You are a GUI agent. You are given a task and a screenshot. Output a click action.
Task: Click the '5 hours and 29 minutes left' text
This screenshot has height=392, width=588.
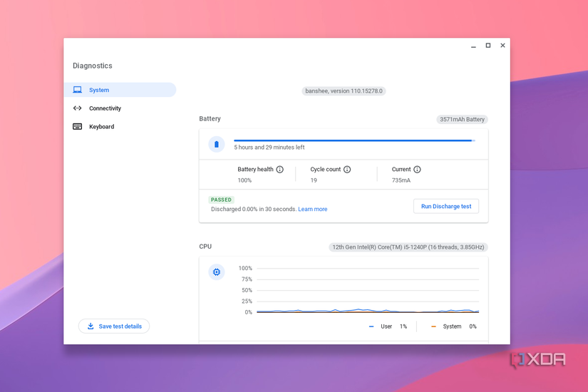click(x=269, y=148)
